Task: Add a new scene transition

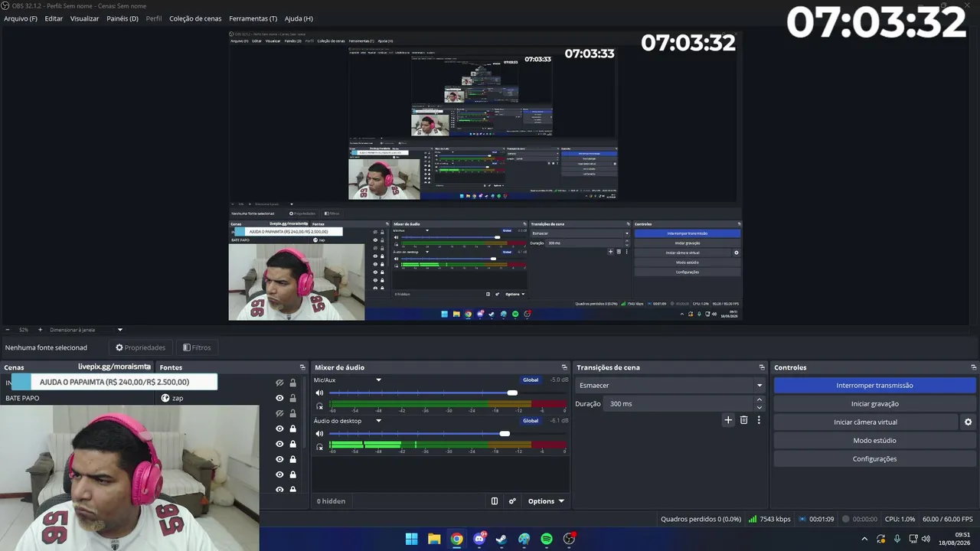Action: pos(728,420)
